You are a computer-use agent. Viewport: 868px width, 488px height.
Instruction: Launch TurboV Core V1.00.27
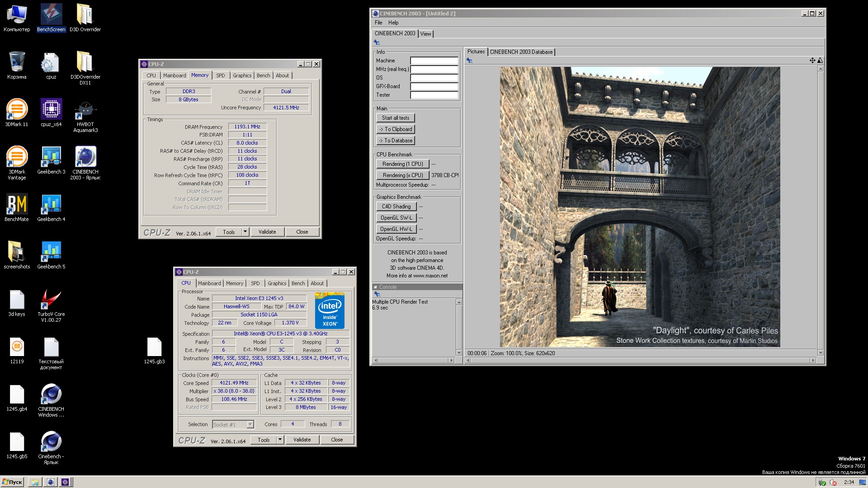click(51, 305)
